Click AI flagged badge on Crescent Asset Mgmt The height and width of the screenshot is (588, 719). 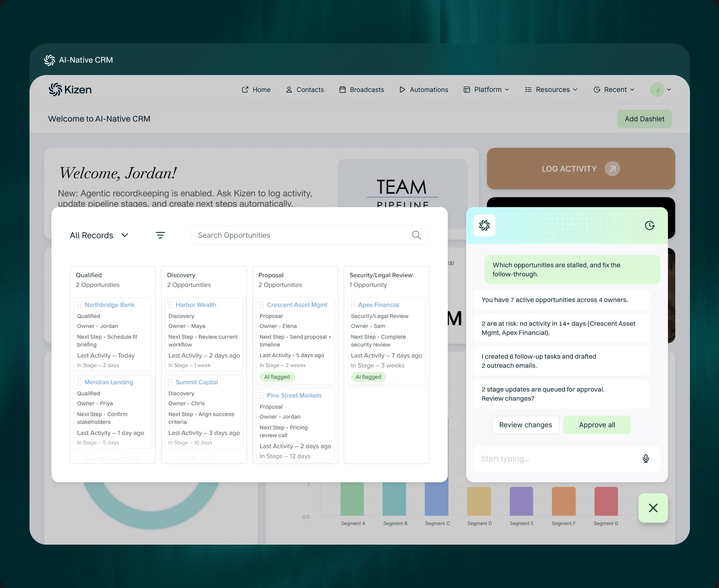[x=277, y=377]
